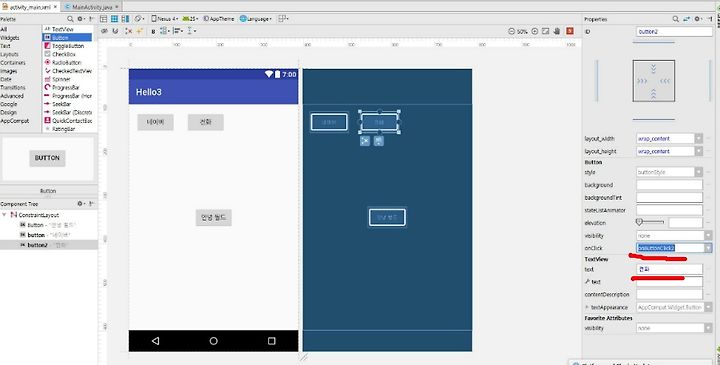The width and height of the screenshot is (720, 365).
Task: Open layout variants menu in toolbar
Action: (283, 19)
